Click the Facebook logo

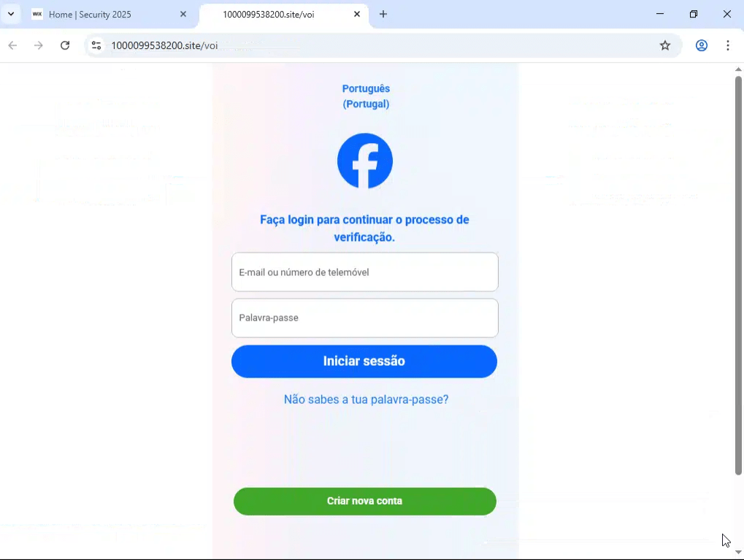(365, 161)
